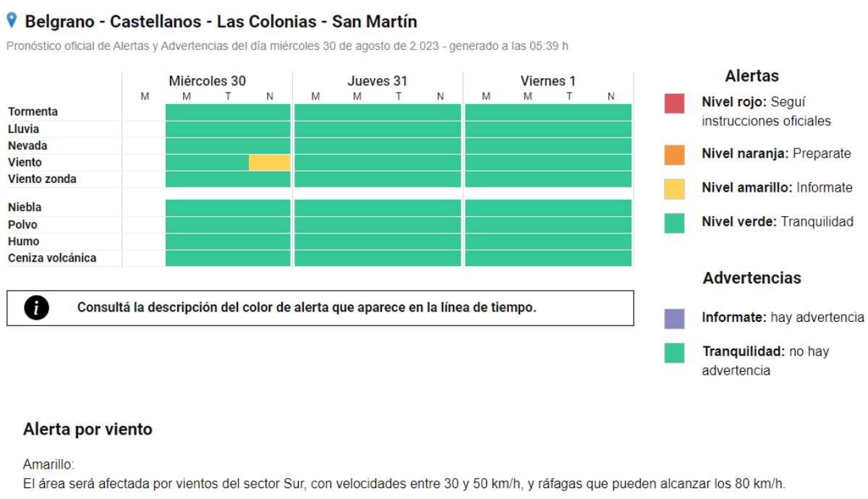Screen dimensions: 868x499
Task: Click the Miércoles 30 day header
Action: click(207, 81)
